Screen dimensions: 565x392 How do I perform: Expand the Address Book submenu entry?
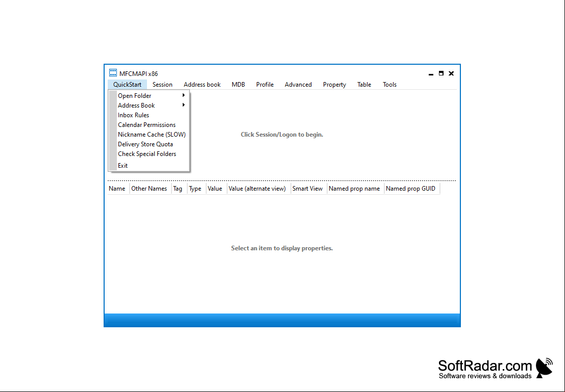point(149,106)
